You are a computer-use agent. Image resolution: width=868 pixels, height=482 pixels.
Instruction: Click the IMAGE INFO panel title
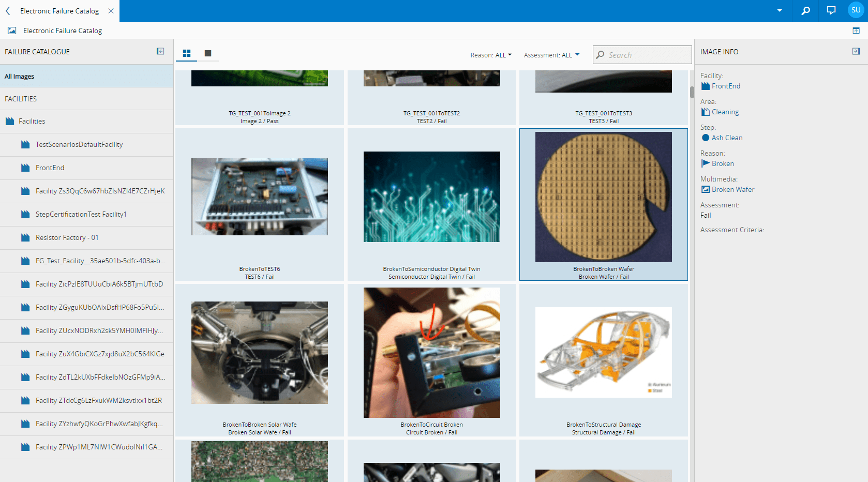719,52
